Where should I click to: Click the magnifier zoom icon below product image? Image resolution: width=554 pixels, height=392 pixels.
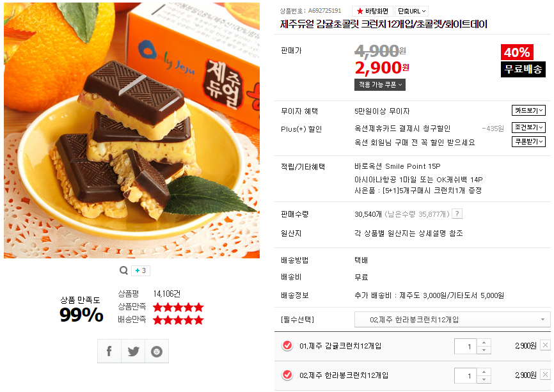(x=123, y=270)
